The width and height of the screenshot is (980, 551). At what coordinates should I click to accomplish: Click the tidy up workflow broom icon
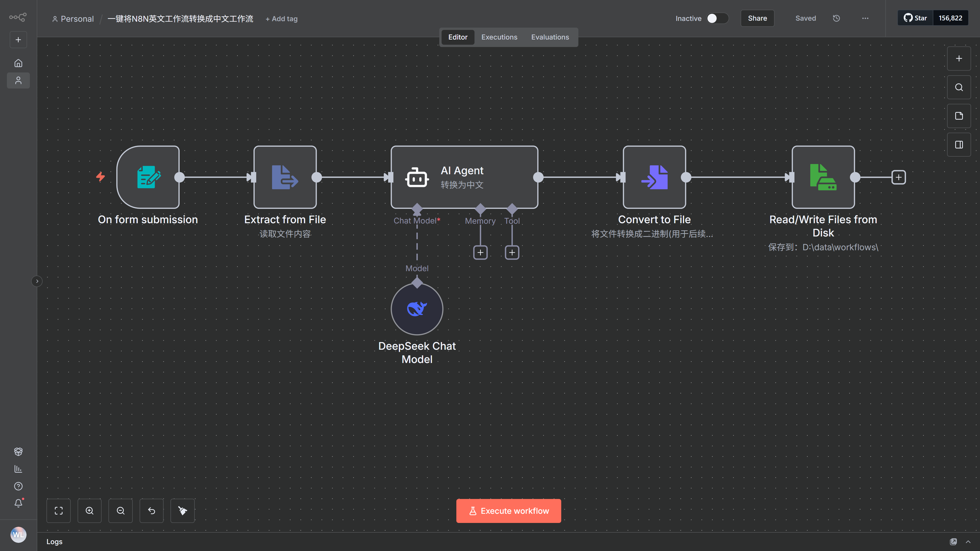[x=183, y=511]
